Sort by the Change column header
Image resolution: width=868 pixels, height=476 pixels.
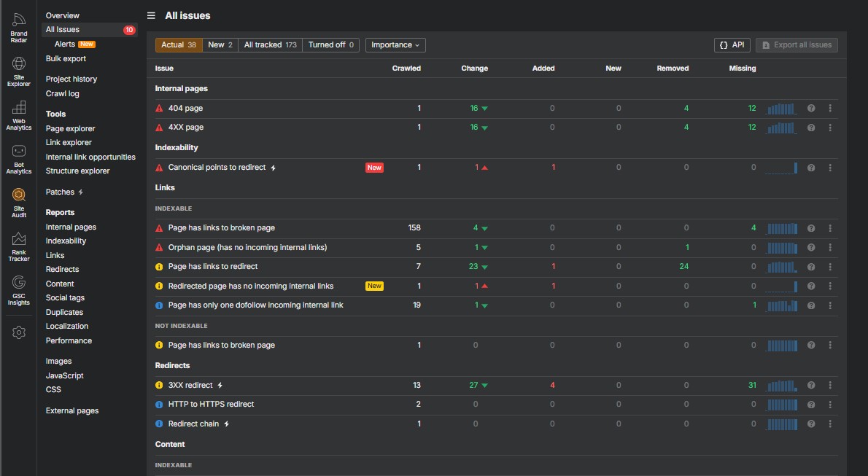(x=474, y=69)
